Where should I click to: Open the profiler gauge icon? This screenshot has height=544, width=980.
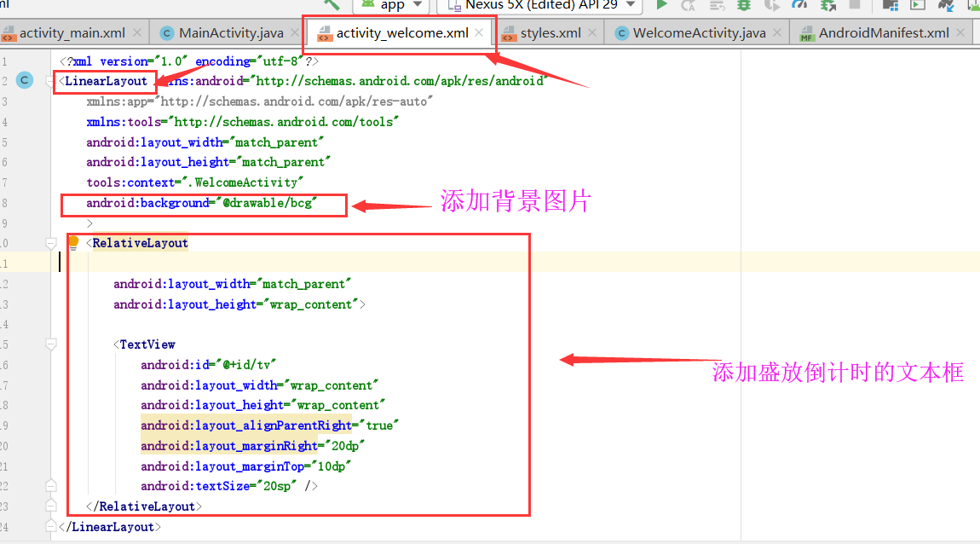coord(799,5)
